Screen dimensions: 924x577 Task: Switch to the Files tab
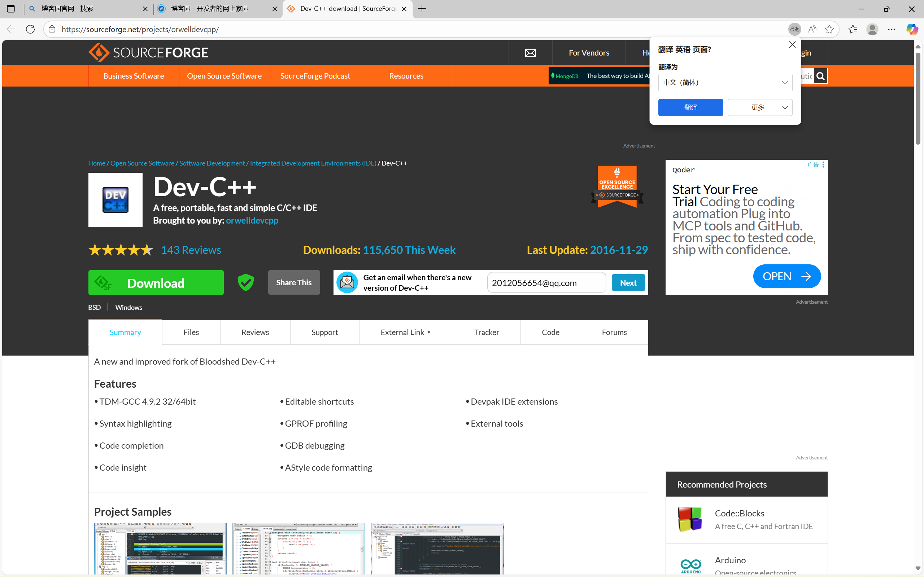tap(191, 332)
